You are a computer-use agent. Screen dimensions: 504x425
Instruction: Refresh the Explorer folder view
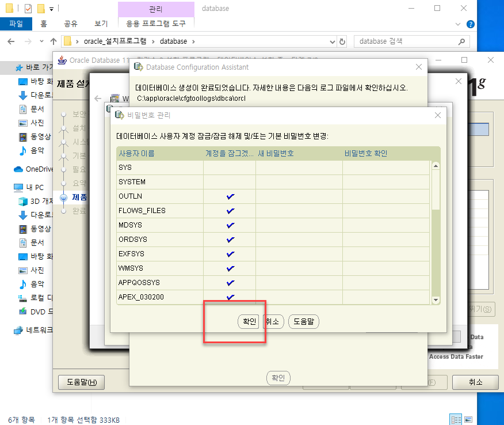click(342, 42)
